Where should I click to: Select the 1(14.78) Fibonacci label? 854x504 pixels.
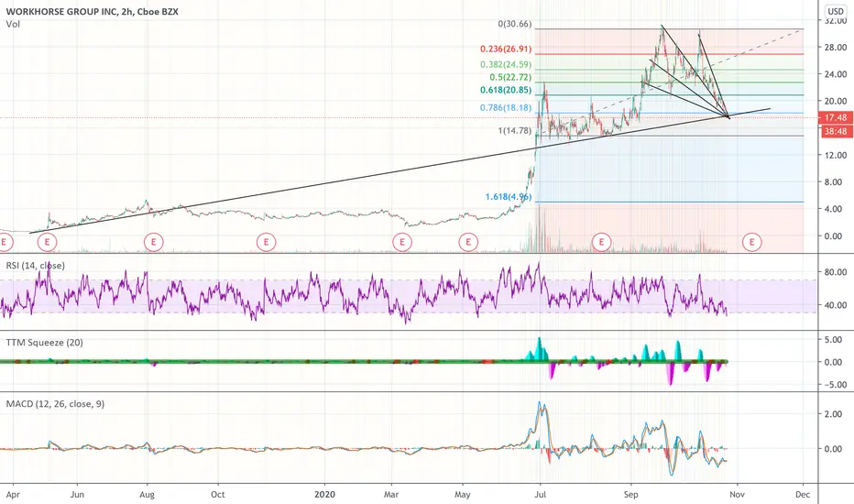(x=515, y=130)
